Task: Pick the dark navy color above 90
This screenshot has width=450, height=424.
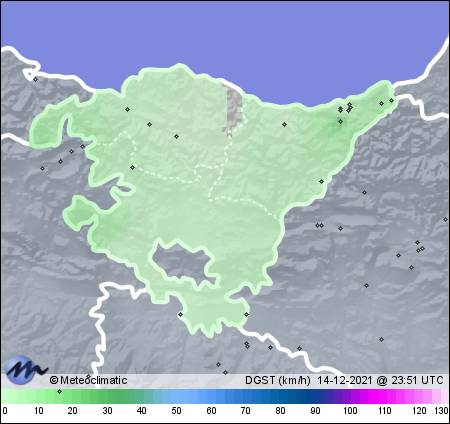Action: 315,397
